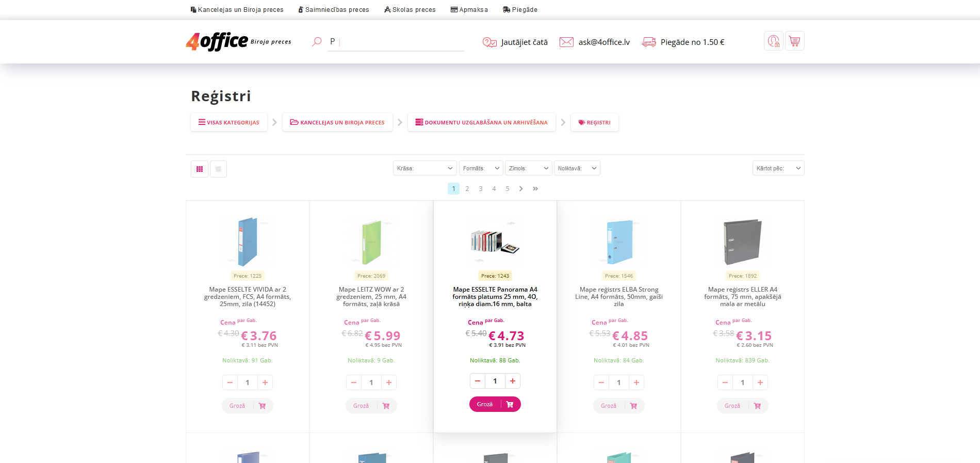The image size is (980, 463).
Task: Click the delivery truck icon
Action: (649, 42)
